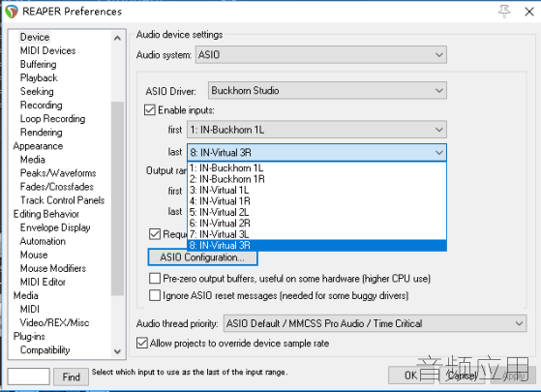Image resolution: width=541 pixels, height=392 pixels.
Task: Close the REAPER Preferences window
Action: [529, 12]
